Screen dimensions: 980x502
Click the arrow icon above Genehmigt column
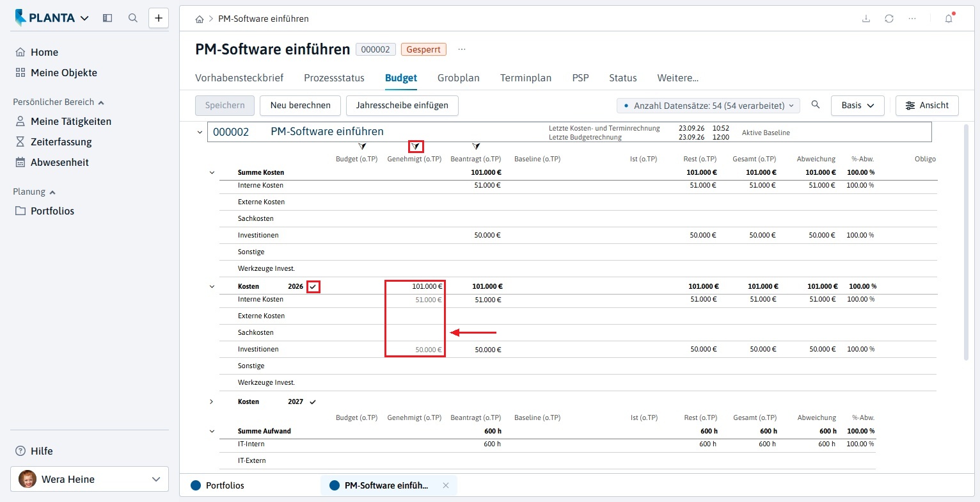click(416, 147)
